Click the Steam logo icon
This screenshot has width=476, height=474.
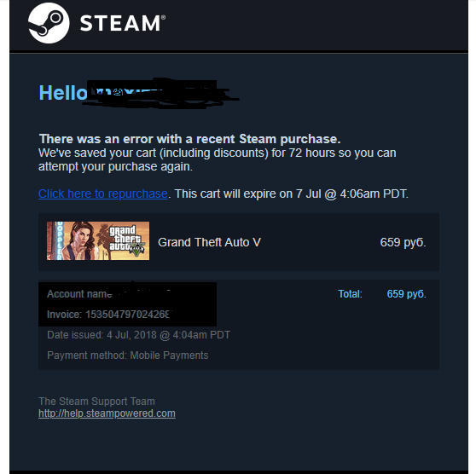click(49, 23)
